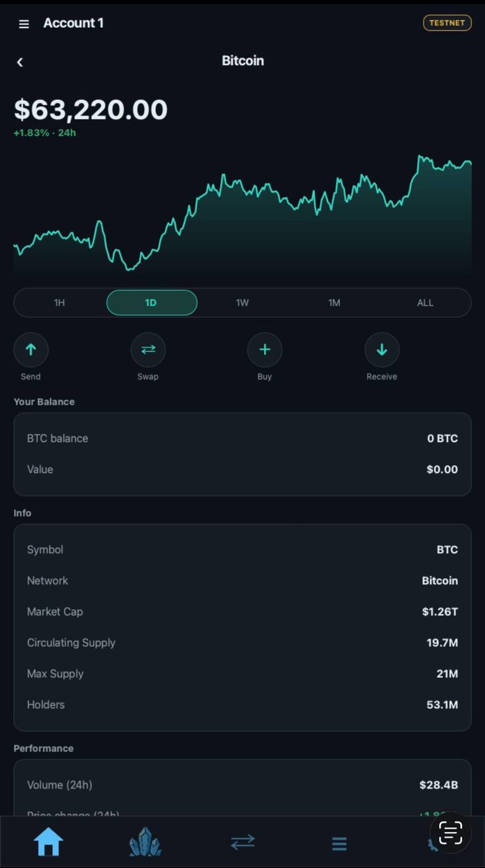485x868 pixels.
Task: Tap the Swap arrows icon
Action: pos(148,350)
